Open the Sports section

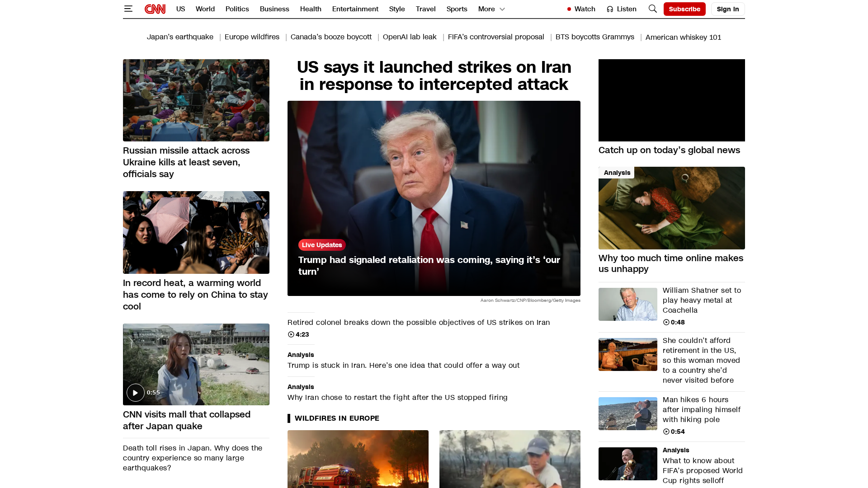coord(457,9)
